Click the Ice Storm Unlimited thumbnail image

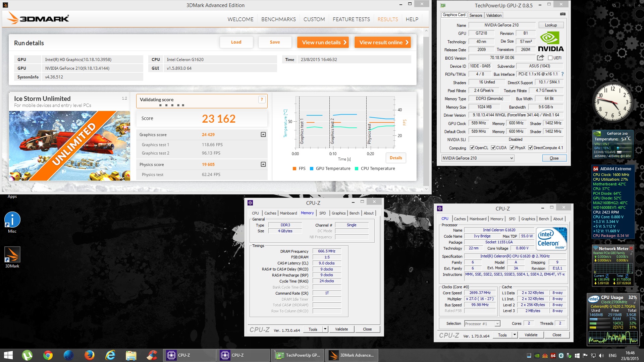[x=69, y=146]
